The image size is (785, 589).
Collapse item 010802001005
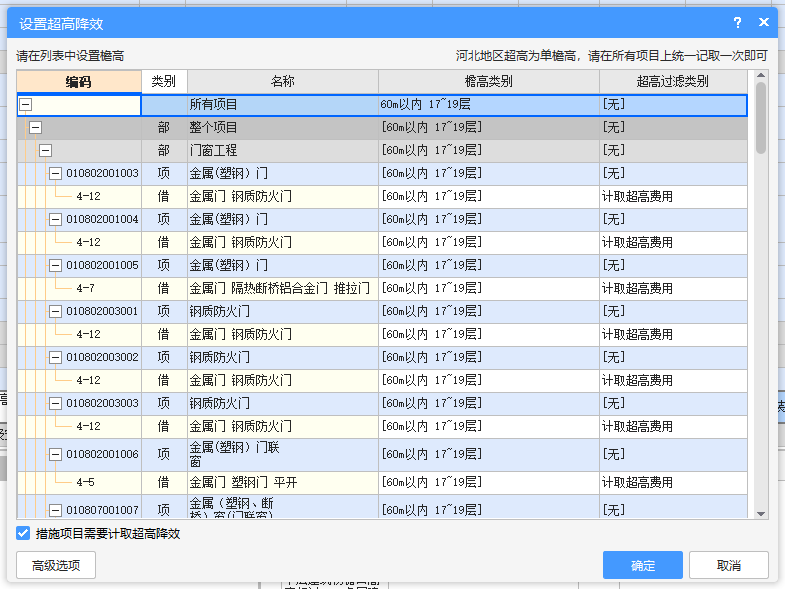coord(55,265)
